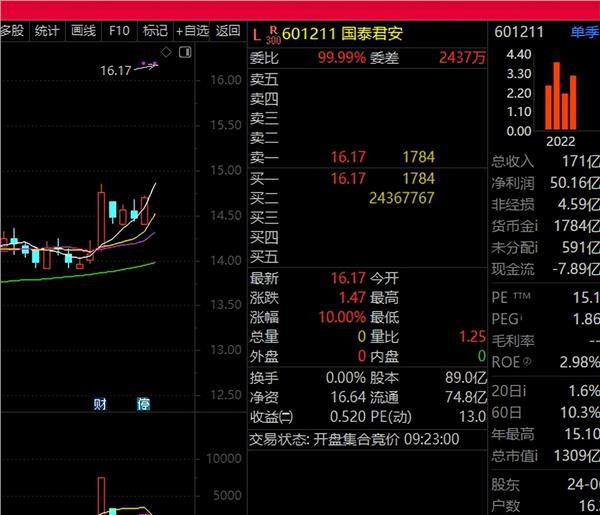Click the 标记 mark button

point(155,31)
